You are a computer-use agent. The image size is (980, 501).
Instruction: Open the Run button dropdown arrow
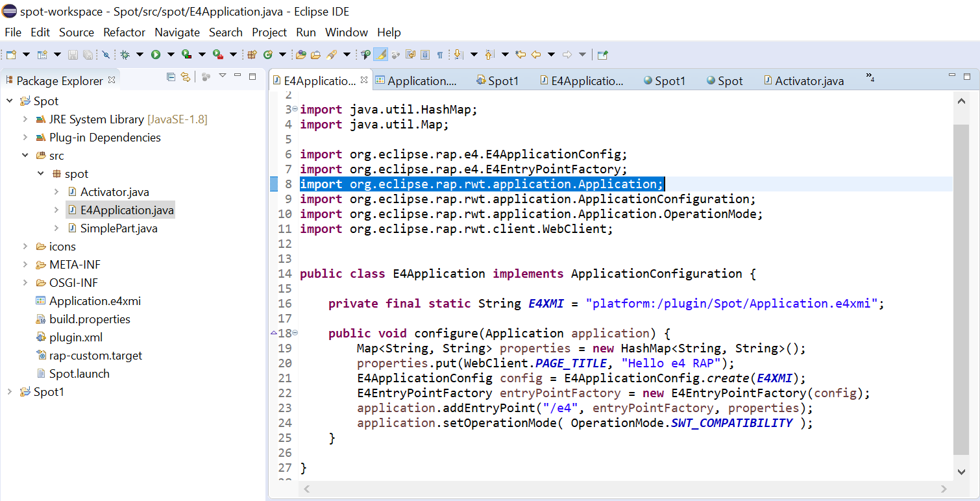click(171, 55)
